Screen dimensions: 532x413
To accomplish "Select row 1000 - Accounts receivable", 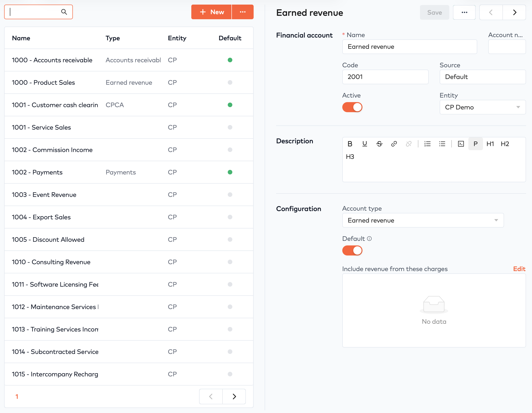I will pos(129,60).
